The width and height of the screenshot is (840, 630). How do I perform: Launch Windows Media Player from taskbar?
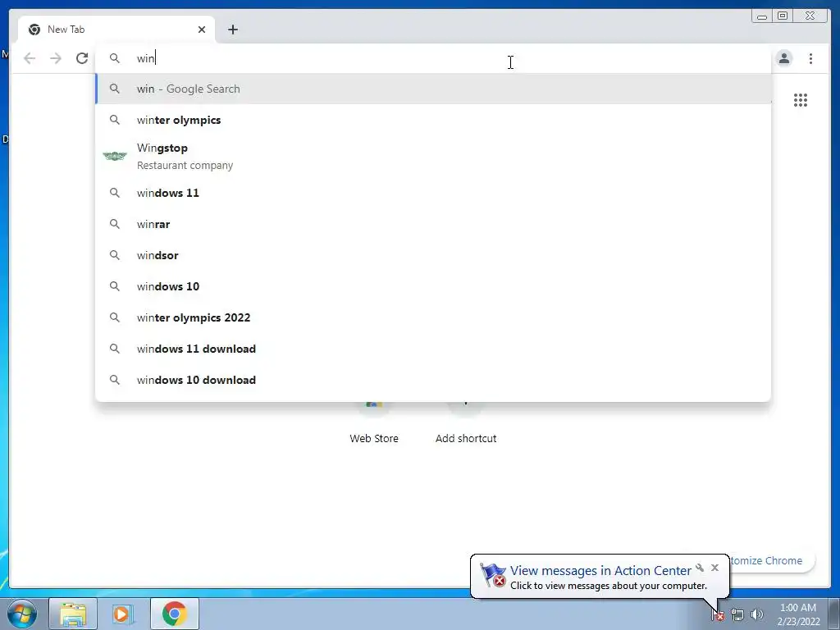pos(123,614)
